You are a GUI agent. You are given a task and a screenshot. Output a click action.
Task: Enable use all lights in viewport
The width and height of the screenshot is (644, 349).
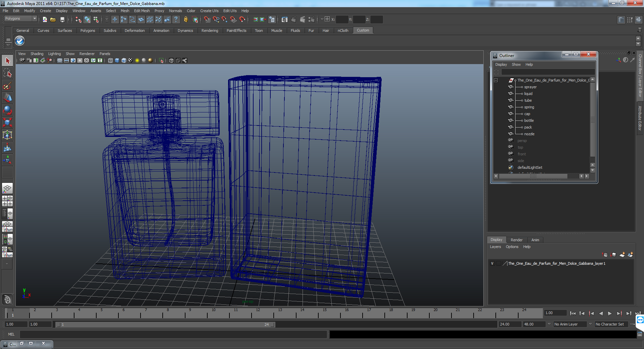(x=137, y=60)
